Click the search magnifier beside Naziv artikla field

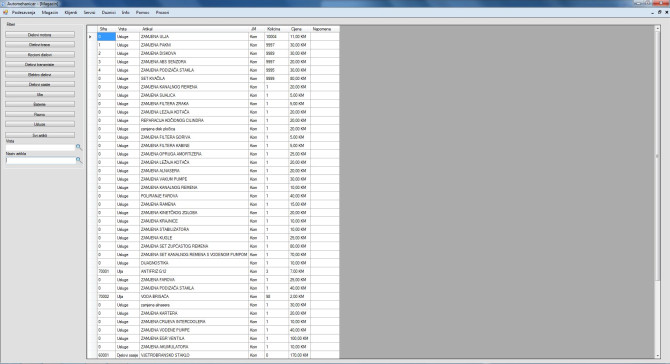click(79, 160)
